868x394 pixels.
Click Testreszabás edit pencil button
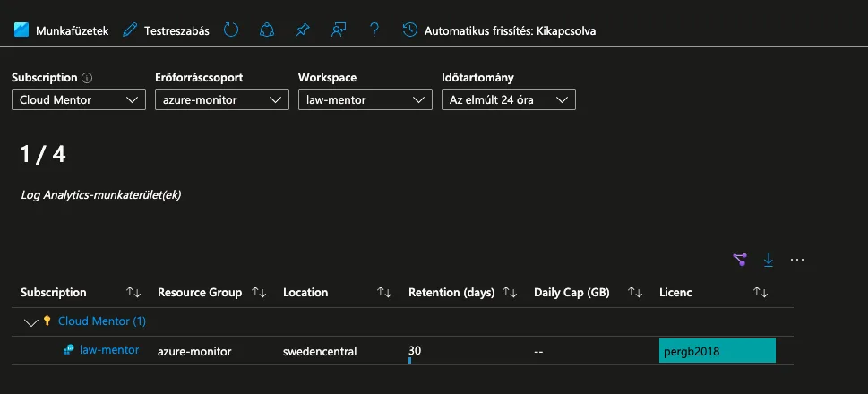pos(167,30)
